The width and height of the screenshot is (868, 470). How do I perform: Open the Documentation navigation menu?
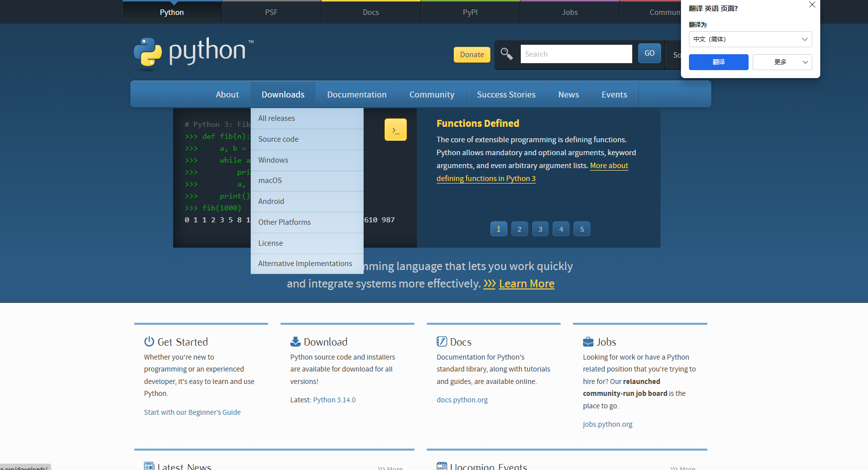[x=357, y=94]
